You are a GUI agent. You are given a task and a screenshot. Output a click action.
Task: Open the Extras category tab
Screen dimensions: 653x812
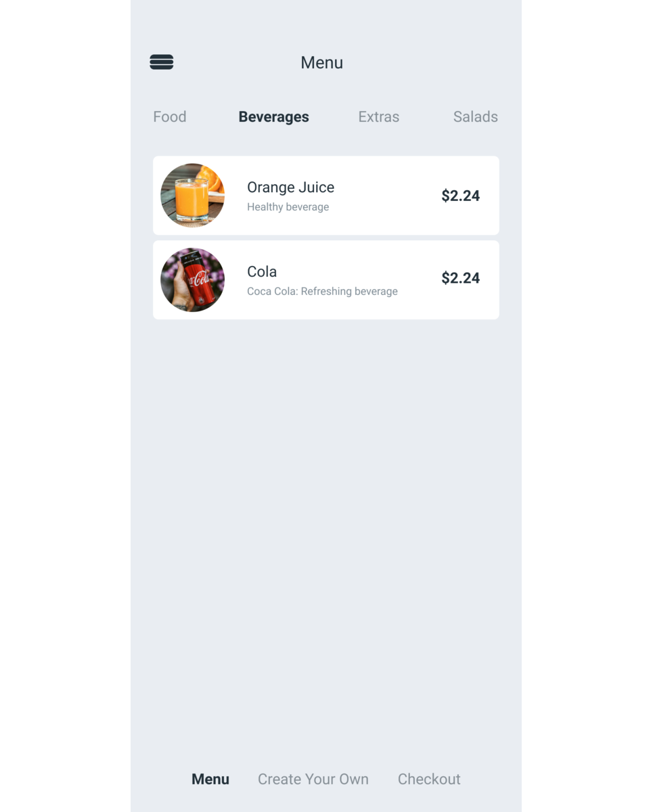click(379, 117)
